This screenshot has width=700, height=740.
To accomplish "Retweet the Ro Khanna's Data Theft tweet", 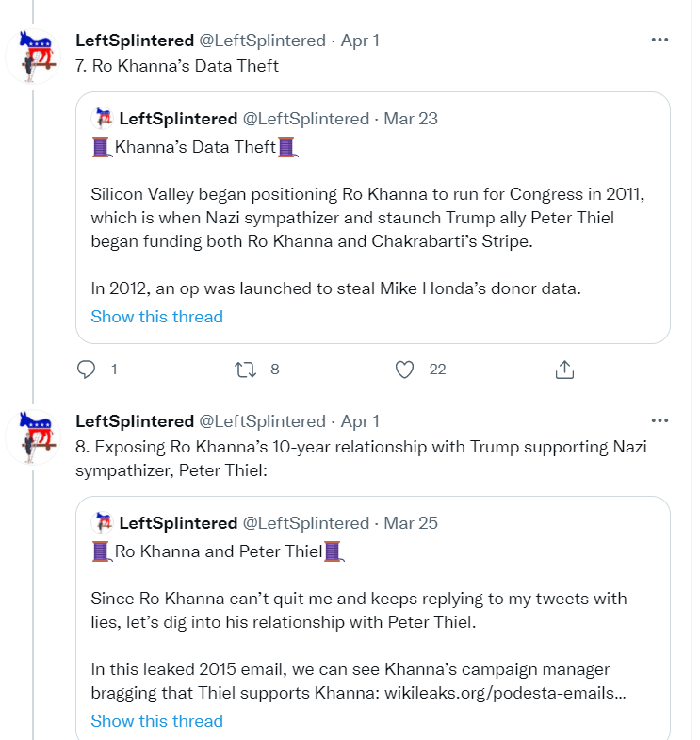I will point(246,370).
